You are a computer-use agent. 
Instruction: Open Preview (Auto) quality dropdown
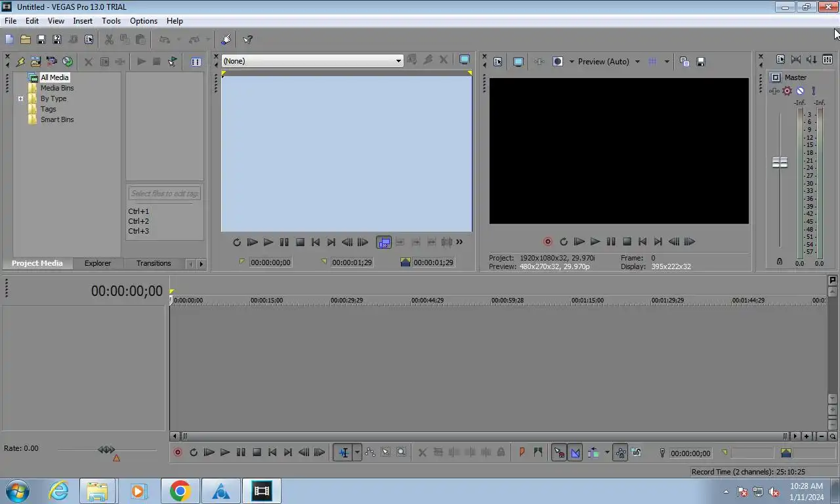click(x=637, y=62)
